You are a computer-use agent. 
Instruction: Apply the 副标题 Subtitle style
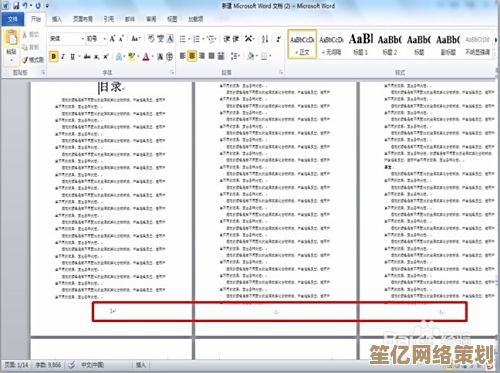click(448, 44)
